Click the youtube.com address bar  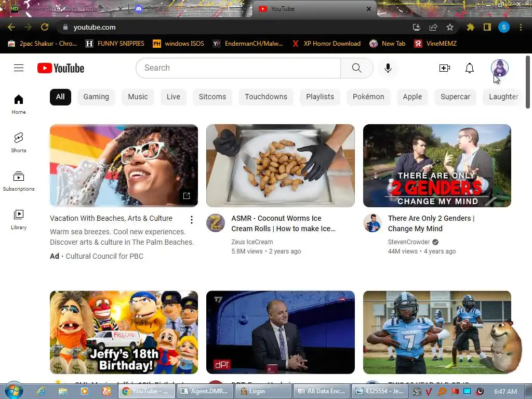(234, 27)
